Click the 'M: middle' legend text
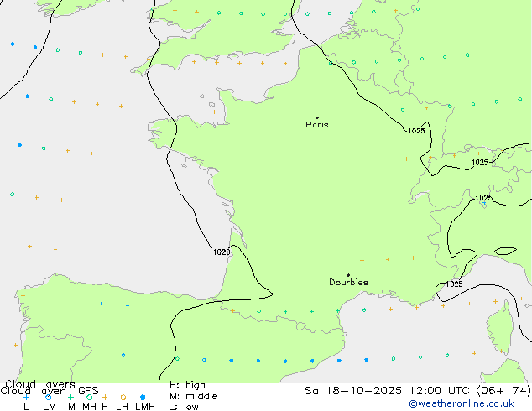Screen dimensions: 532x411 [193, 396]
